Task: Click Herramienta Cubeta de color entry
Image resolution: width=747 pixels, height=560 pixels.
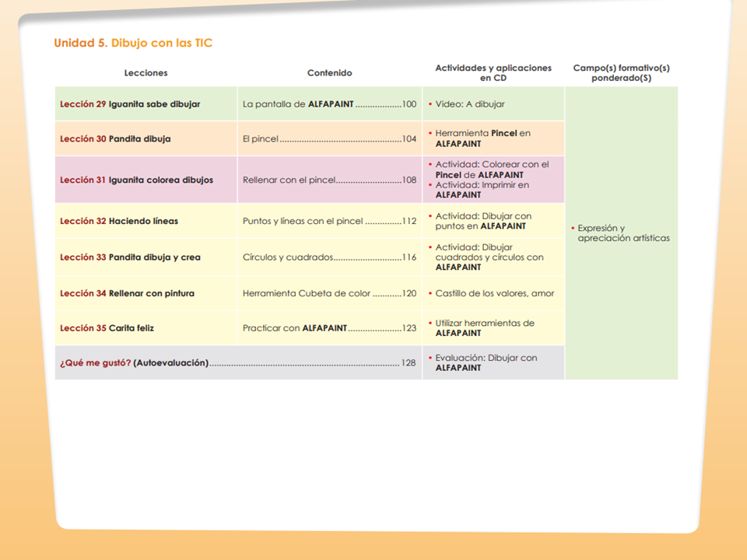Action: [330, 293]
